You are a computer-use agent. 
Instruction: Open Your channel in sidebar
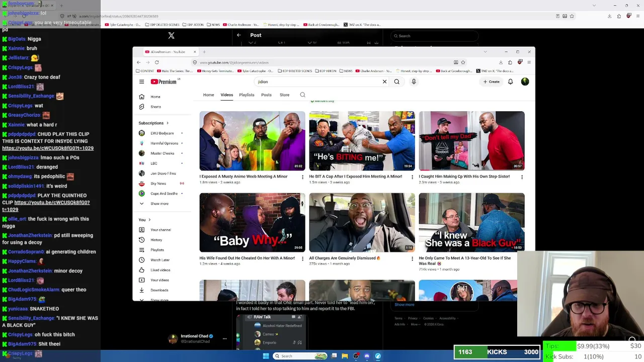coord(160,230)
